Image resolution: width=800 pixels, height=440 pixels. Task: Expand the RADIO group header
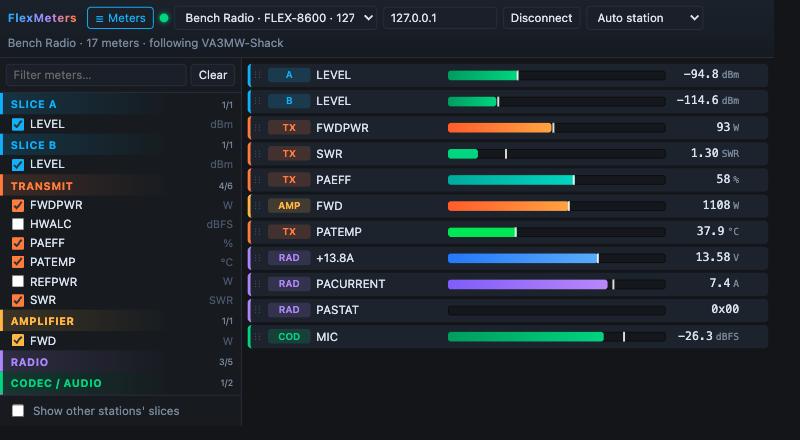(120, 362)
